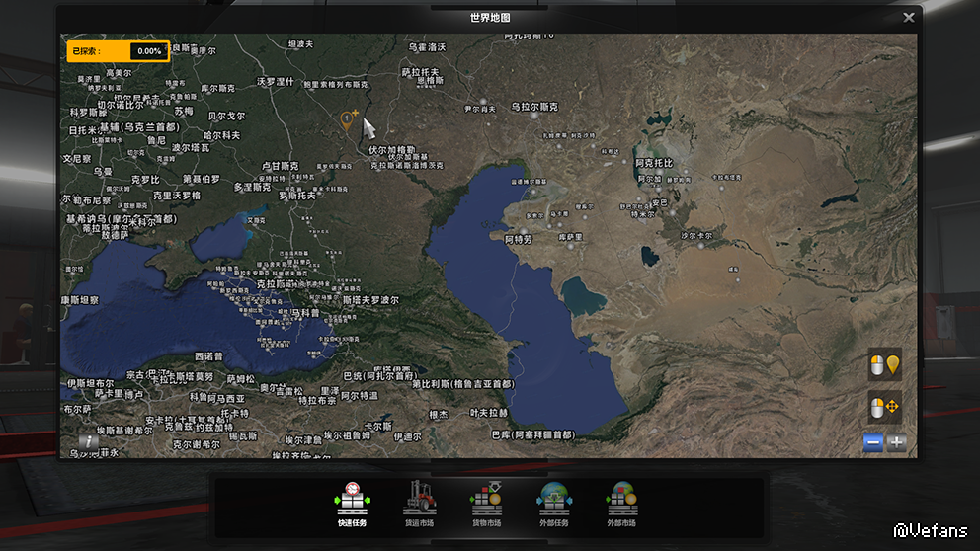Screen dimensions: 980x551
Task: Click the right-mouse pan map hint icon
Action: point(884,407)
